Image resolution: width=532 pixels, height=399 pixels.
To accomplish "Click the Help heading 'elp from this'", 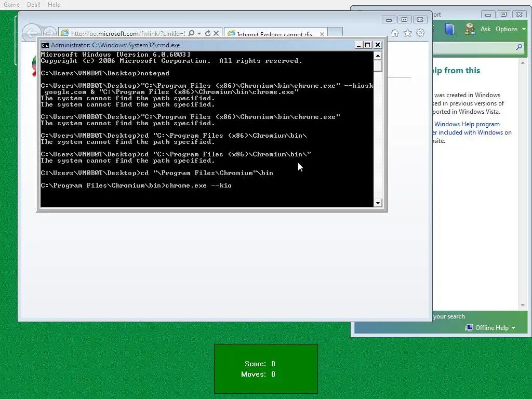I will [x=456, y=71].
